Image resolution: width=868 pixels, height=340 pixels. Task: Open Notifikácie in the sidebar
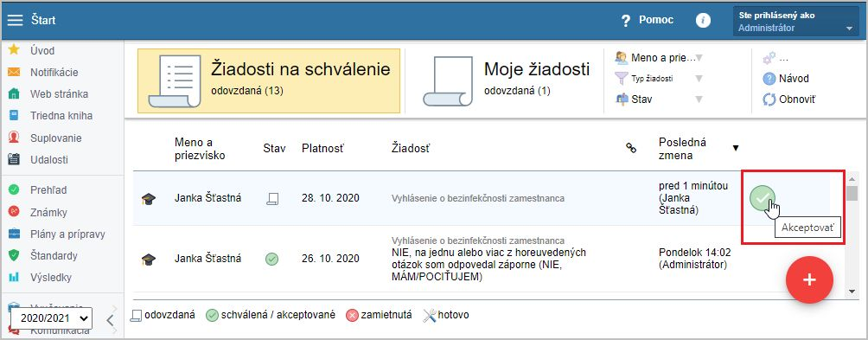point(54,73)
